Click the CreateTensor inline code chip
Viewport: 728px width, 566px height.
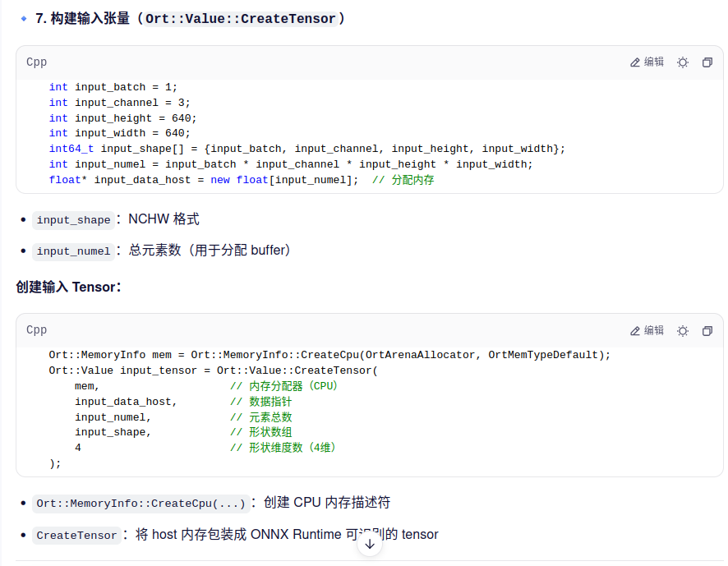tap(76, 535)
